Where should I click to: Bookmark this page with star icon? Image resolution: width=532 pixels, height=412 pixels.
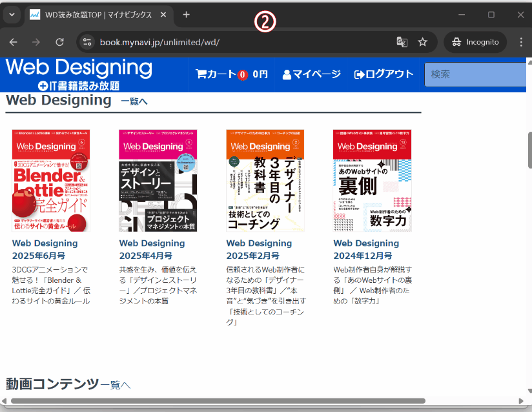tap(422, 42)
